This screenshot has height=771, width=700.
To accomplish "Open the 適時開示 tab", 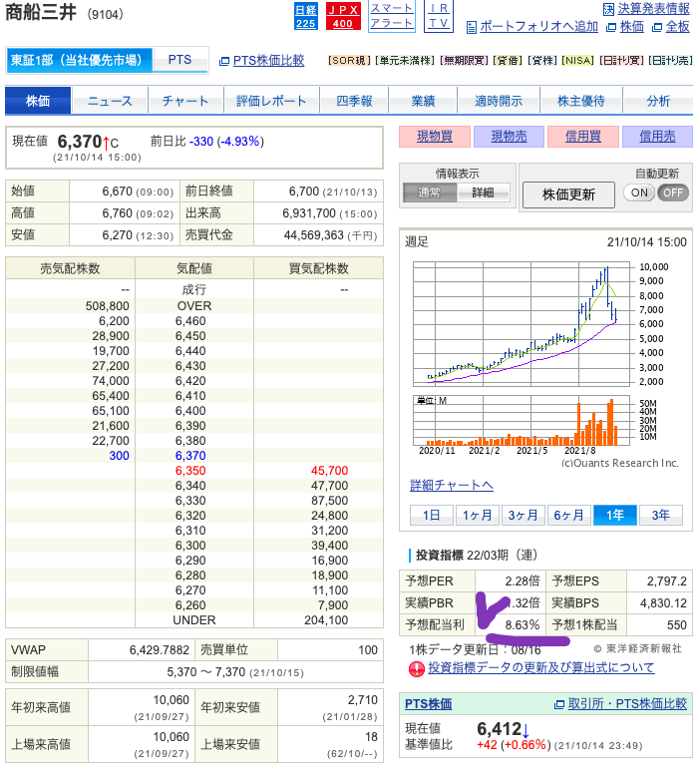I will click(x=499, y=101).
